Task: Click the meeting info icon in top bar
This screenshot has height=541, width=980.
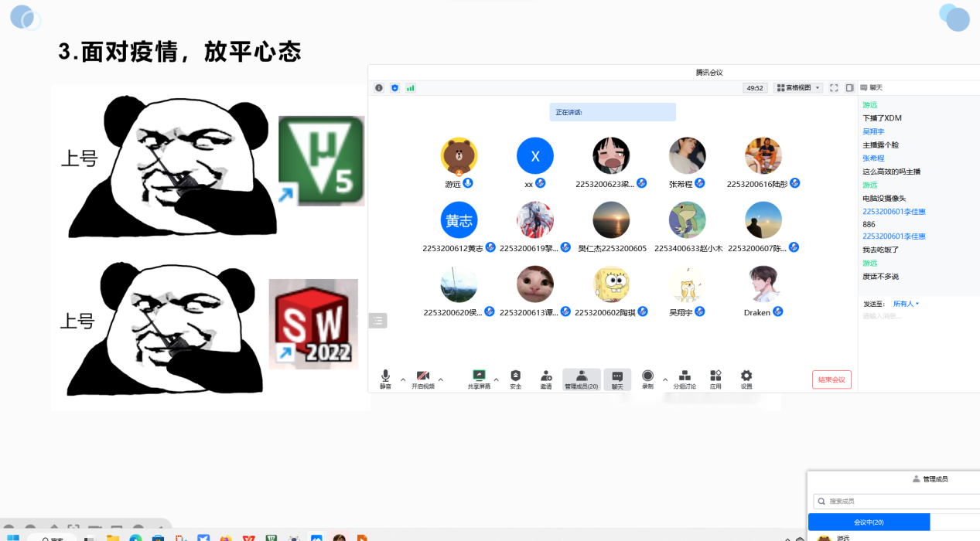Action: point(379,88)
